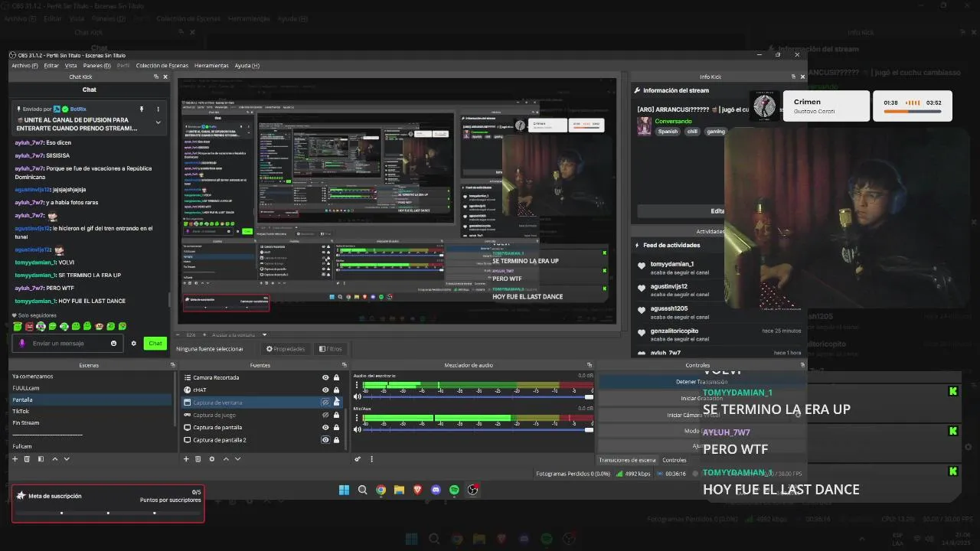Screen dimensions: 980x551
Task: Open scene filters icon in Escenas toolbar
Action: tap(41, 459)
